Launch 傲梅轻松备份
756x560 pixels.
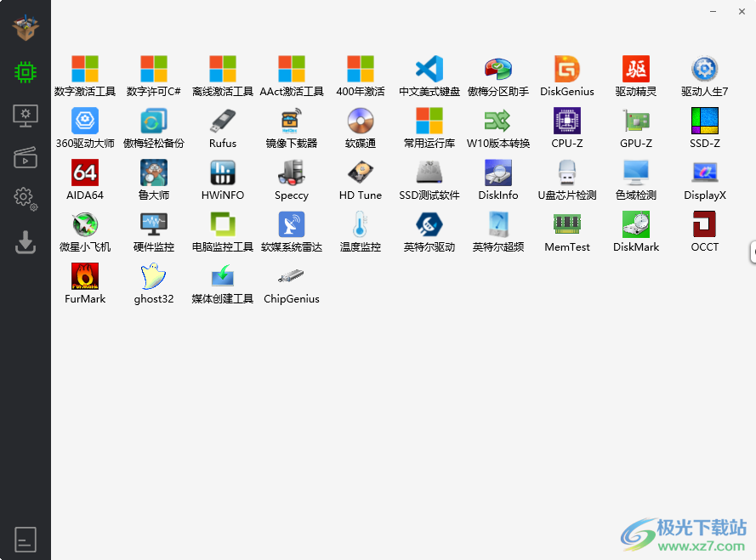click(x=154, y=121)
